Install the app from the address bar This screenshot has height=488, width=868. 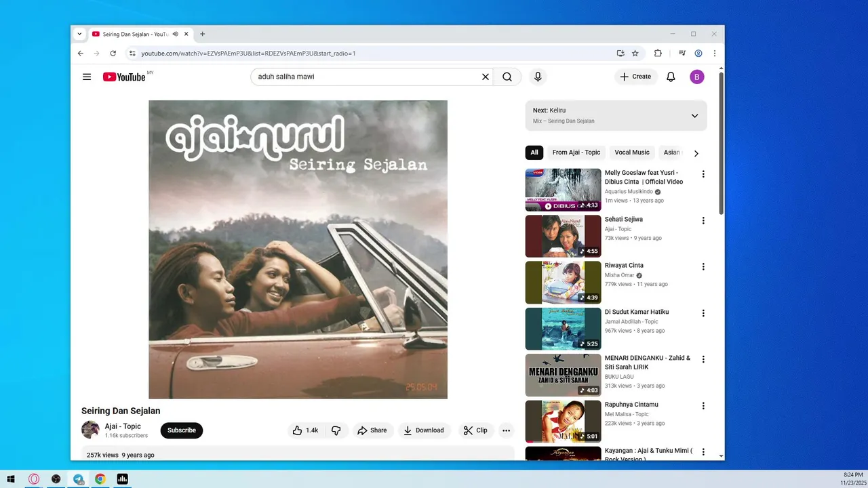point(620,53)
